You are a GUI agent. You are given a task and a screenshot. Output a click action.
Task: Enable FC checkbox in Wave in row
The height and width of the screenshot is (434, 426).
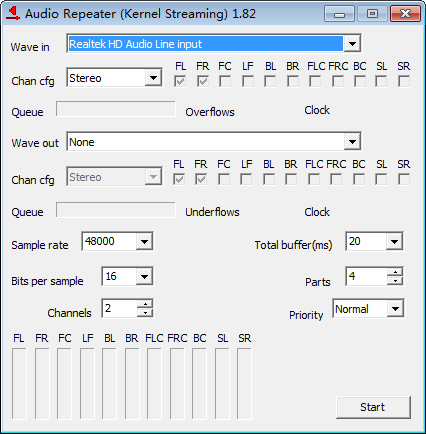pos(225,81)
